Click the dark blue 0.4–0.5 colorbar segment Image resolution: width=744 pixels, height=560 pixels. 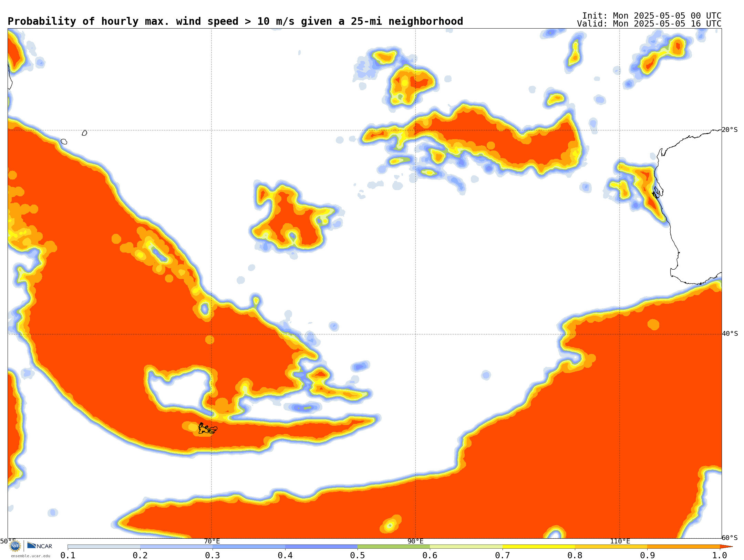(321, 547)
